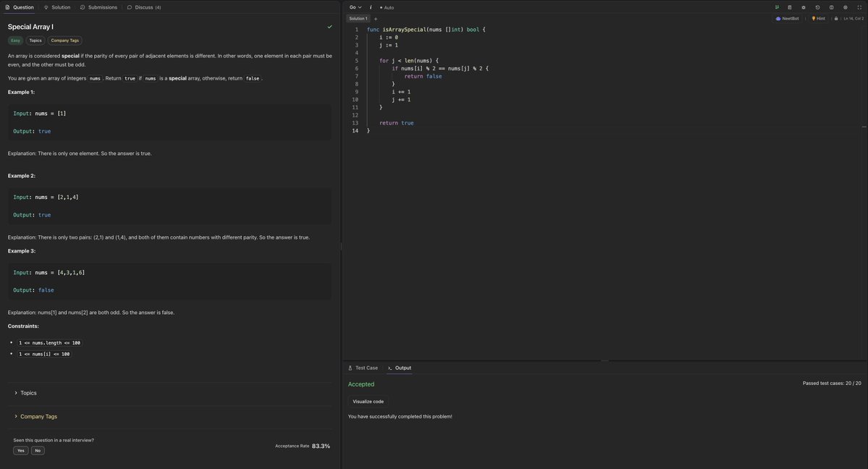
Task: Open the Discuss (4) tab
Action: (144, 7)
